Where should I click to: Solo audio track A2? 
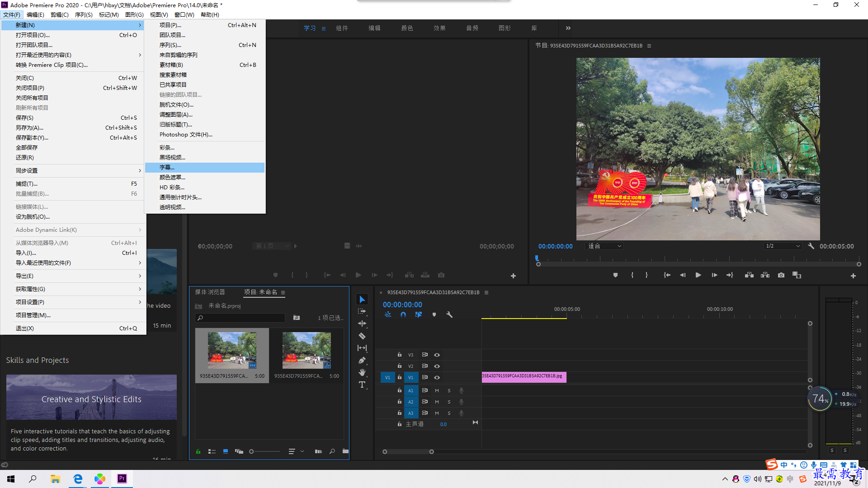tap(449, 402)
